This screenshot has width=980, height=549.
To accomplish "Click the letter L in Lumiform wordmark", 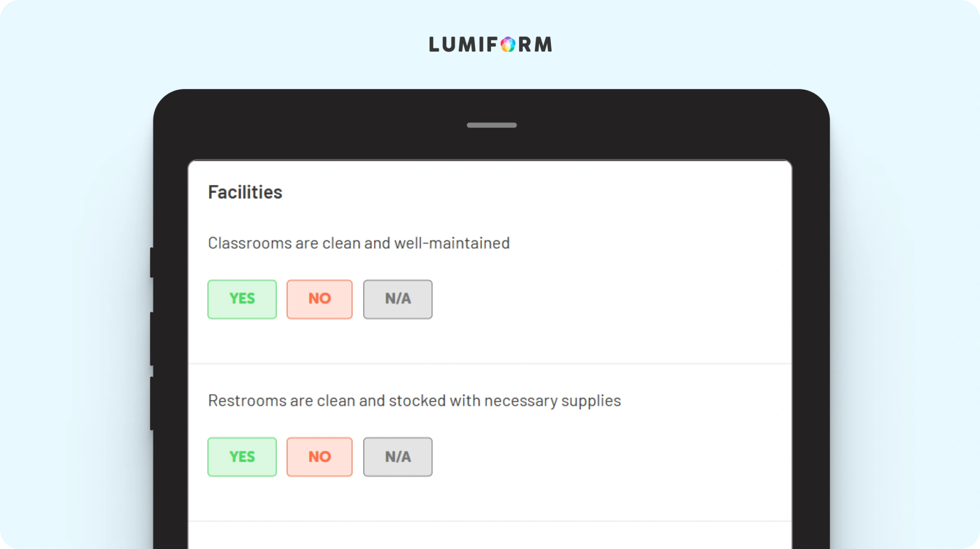I will tap(434, 44).
